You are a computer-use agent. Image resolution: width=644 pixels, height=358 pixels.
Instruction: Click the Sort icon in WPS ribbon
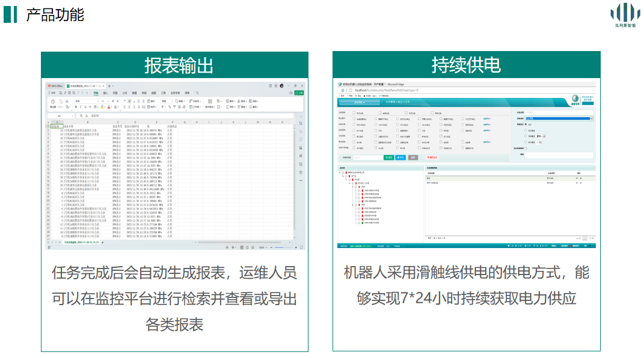239,102
